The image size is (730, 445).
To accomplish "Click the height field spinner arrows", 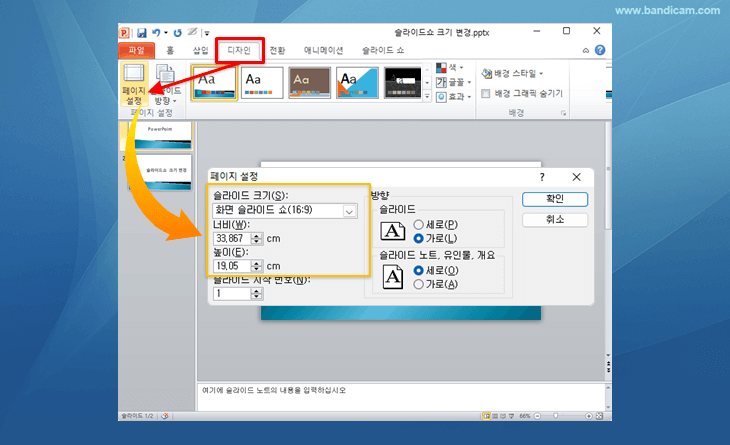I will 257,266.
